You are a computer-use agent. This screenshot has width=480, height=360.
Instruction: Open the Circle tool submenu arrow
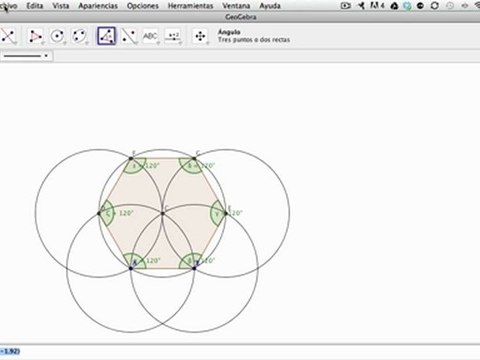point(64,43)
